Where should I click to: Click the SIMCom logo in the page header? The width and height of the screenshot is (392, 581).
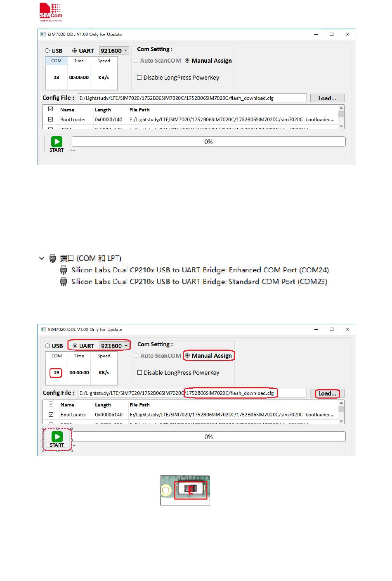(x=51, y=12)
